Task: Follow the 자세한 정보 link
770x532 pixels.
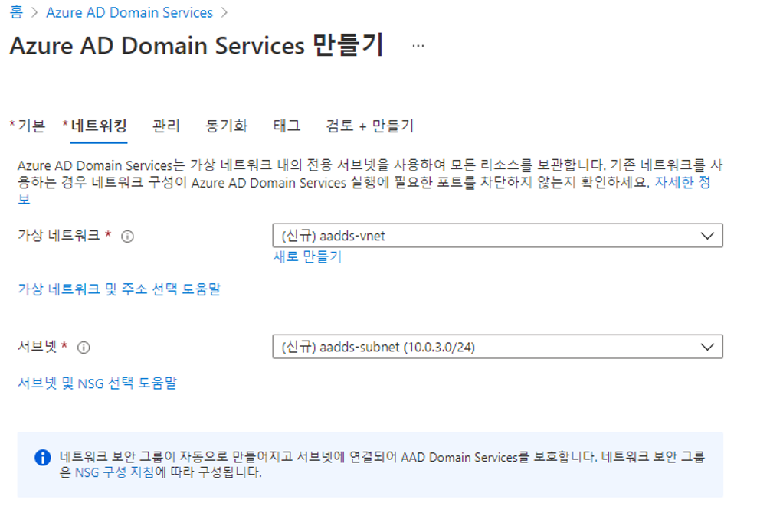Action: click(683, 182)
